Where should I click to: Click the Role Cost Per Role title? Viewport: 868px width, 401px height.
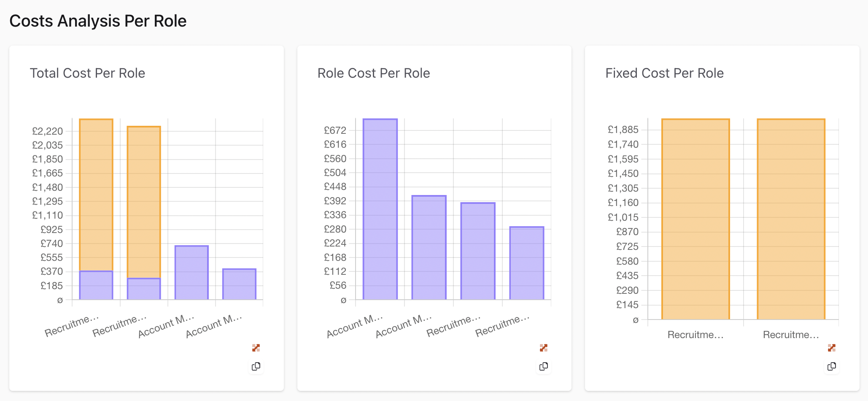point(374,73)
